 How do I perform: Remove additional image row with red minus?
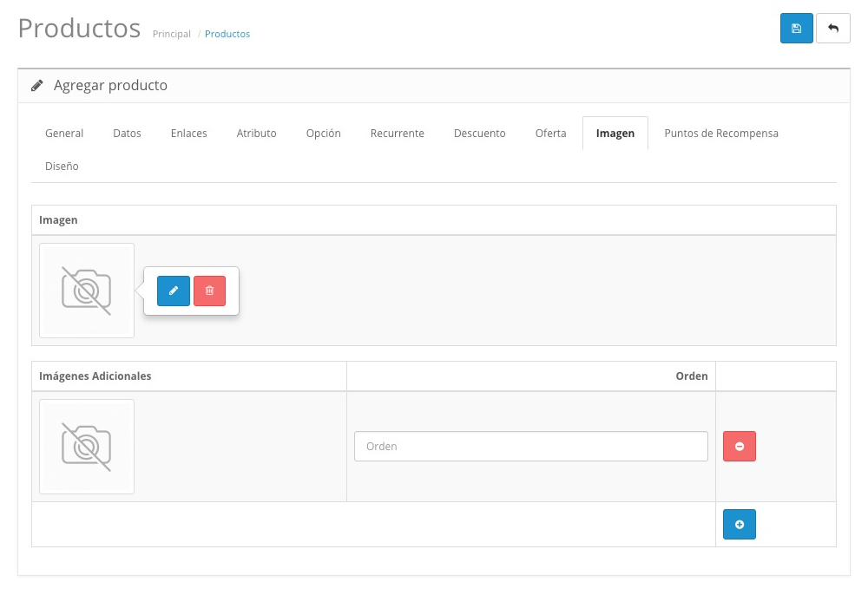tap(739, 446)
